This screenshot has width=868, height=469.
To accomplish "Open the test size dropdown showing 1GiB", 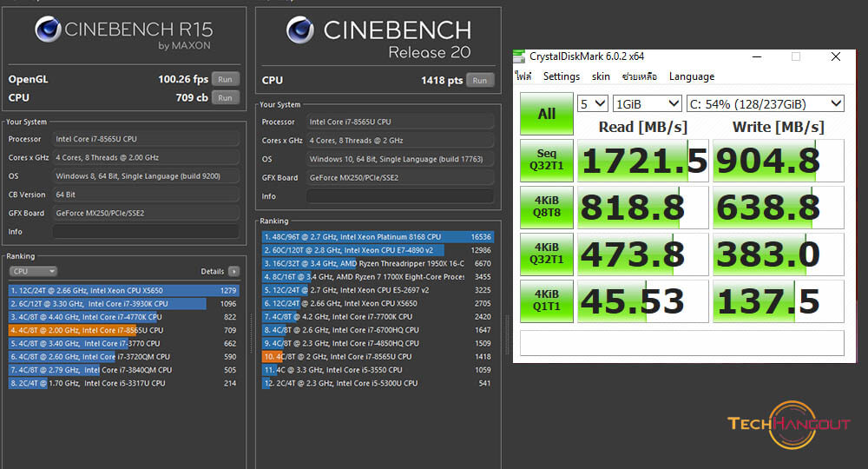I will click(x=648, y=103).
